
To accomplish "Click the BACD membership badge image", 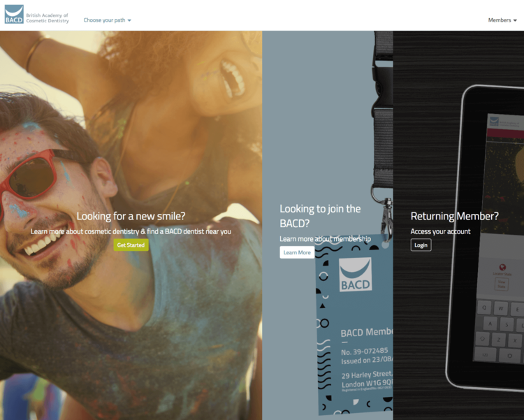I will pyautogui.click(x=354, y=324).
